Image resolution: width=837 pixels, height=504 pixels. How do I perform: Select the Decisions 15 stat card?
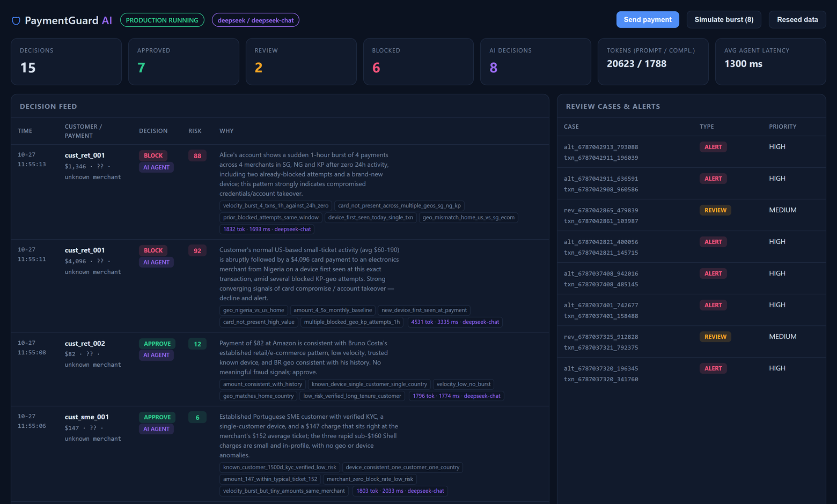pos(66,62)
